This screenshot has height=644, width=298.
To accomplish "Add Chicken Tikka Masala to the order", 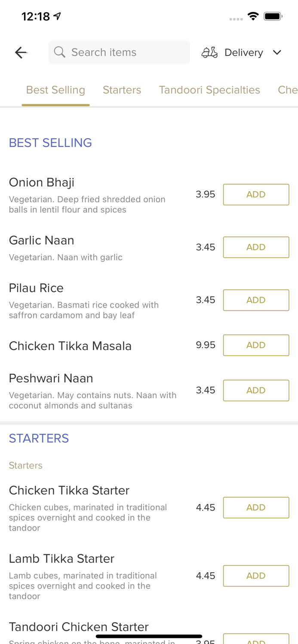I will click(x=256, y=345).
